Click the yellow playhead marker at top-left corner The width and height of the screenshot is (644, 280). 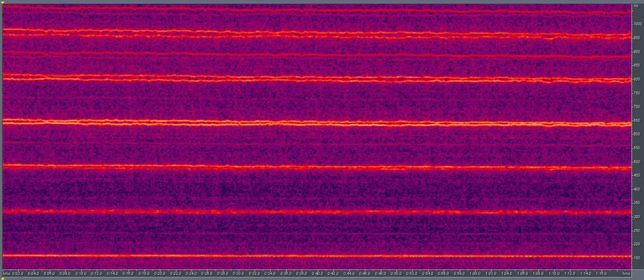tap(3, 3)
